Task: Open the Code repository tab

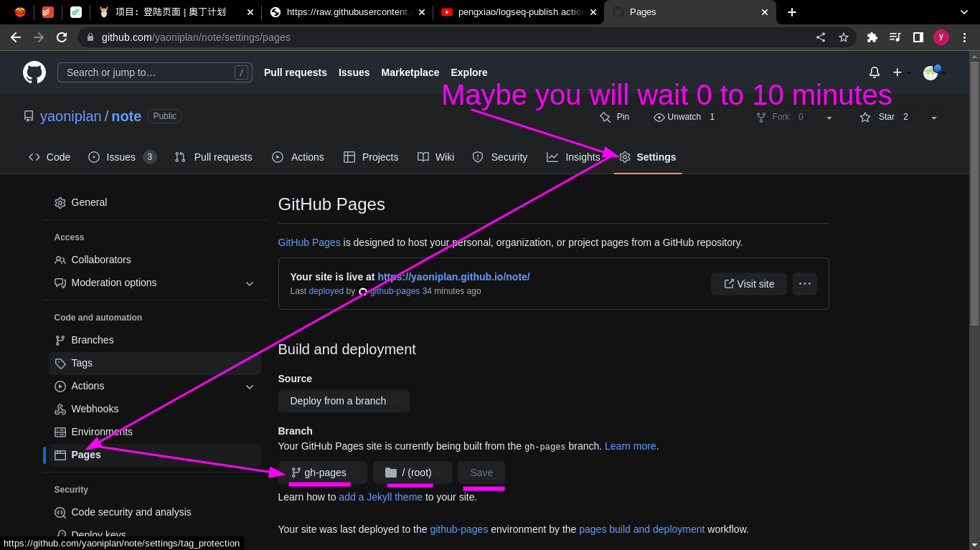Action: pyautogui.click(x=50, y=157)
